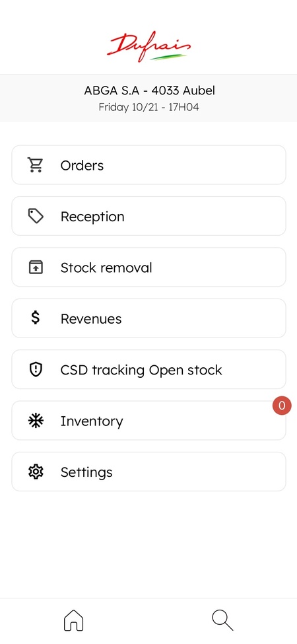Open the Reception menu entry
297x644 pixels.
coord(148,216)
